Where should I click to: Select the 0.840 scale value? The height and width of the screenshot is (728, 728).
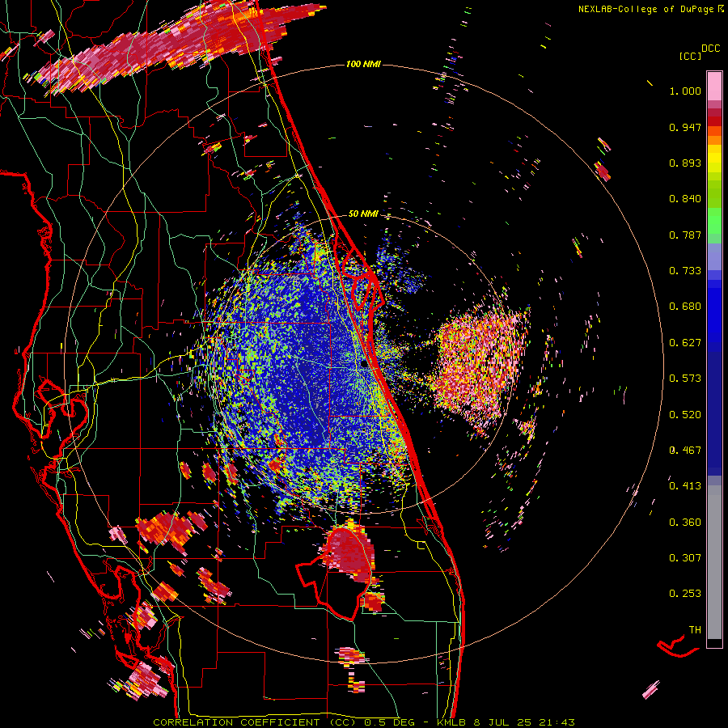[x=685, y=199]
